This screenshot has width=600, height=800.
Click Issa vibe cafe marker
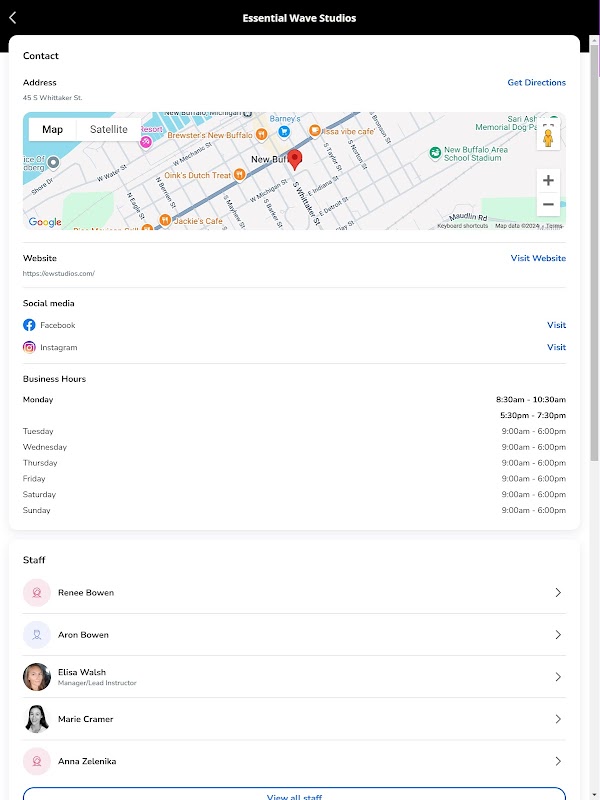315,131
